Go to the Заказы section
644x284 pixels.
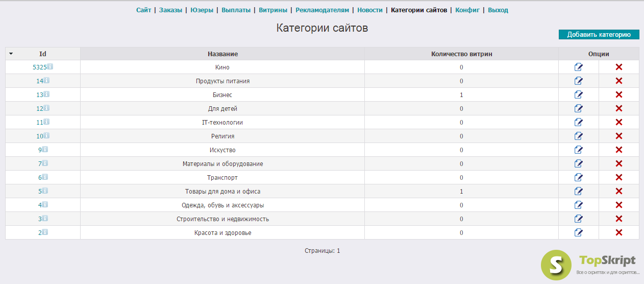coord(170,10)
